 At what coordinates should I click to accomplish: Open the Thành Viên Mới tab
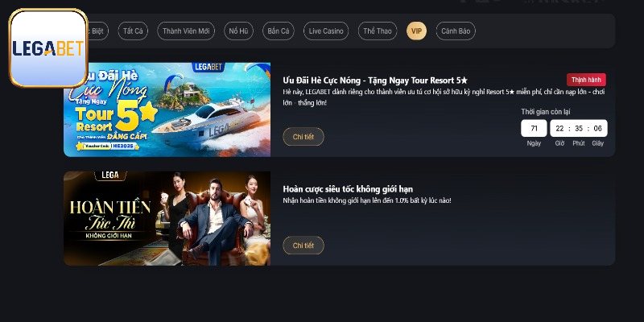[186, 31]
